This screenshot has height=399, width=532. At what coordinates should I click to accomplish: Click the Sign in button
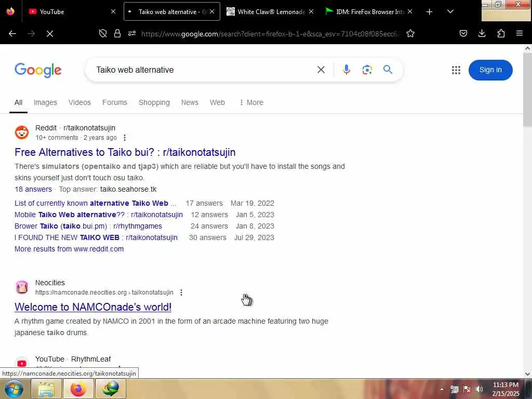(x=490, y=70)
